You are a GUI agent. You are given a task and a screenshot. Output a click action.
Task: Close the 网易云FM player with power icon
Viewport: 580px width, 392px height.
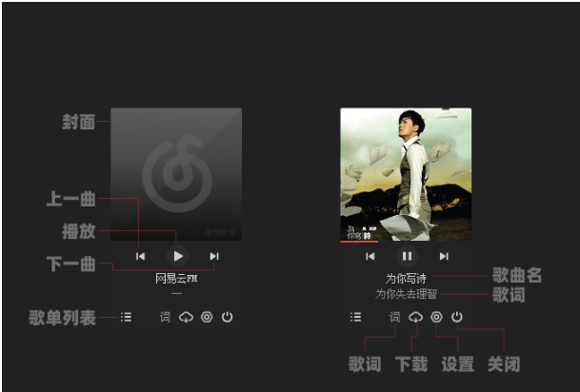pyautogui.click(x=227, y=317)
